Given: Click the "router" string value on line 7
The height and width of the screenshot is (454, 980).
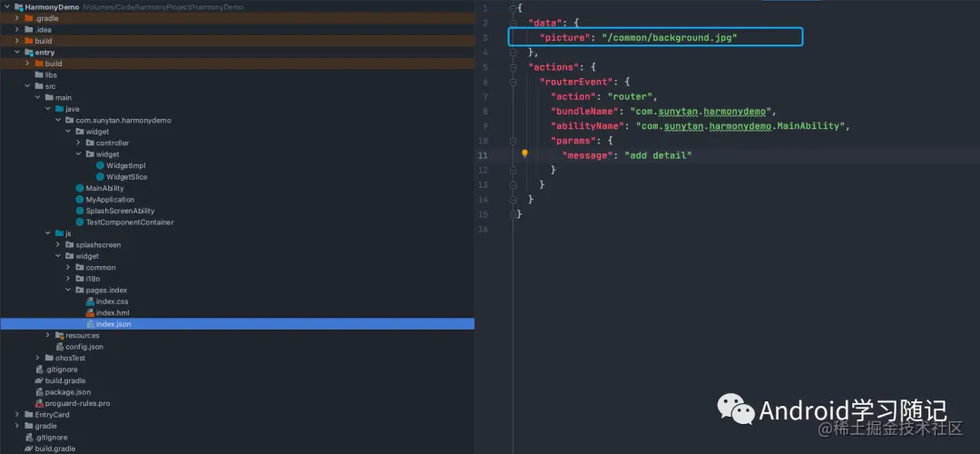Looking at the screenshot, I should [x=630, y=96].
